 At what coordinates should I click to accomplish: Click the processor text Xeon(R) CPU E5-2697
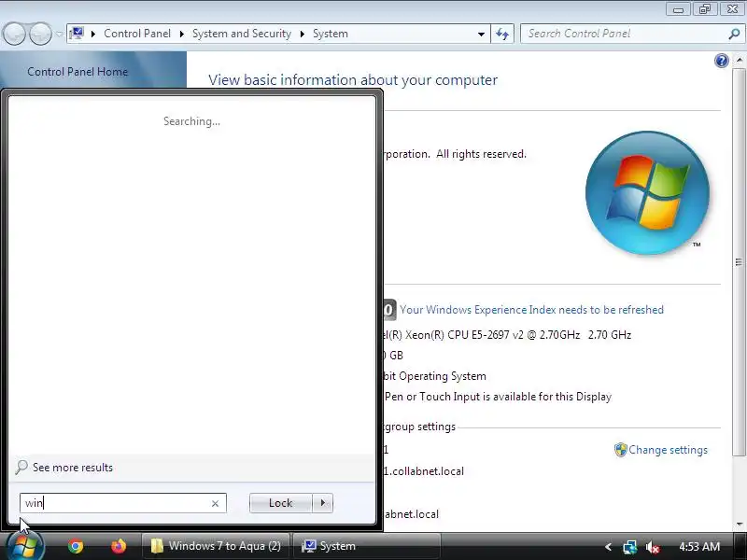[458, 335]
